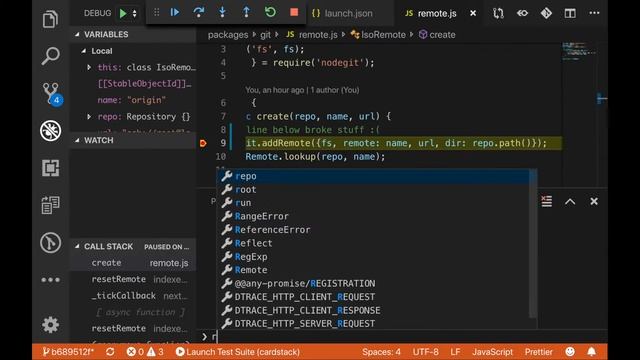Stop debugging red square
Viewport: 640px width, 360px height.
[x=294, y=12]
